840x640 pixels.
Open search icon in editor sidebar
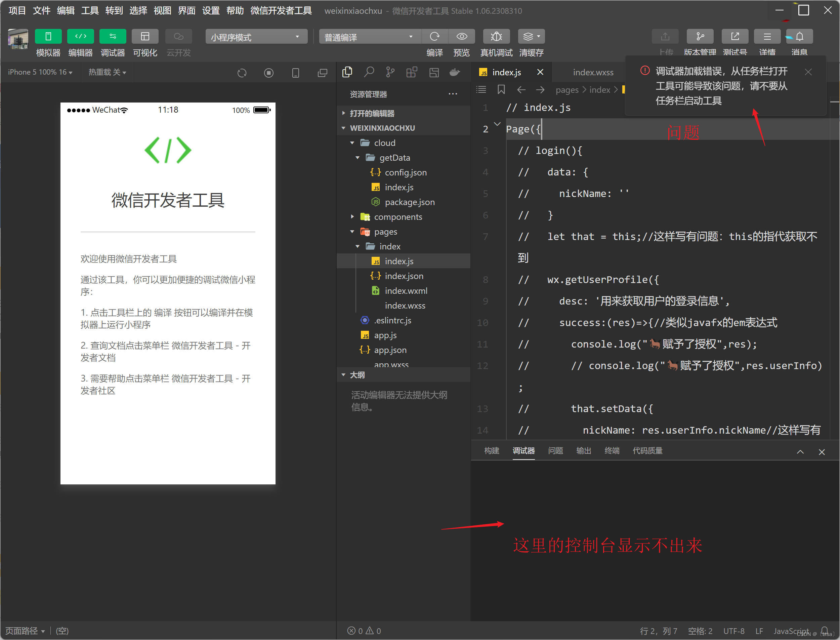369,72
